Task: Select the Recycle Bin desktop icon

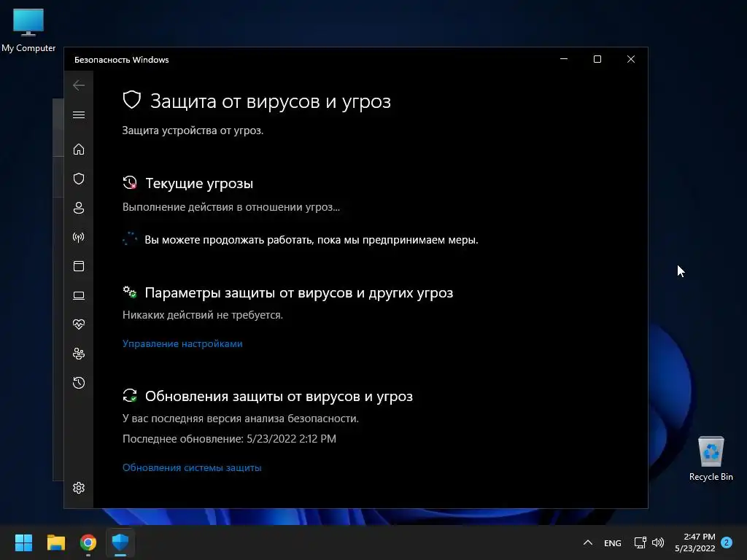Action: tap(711, 459)
